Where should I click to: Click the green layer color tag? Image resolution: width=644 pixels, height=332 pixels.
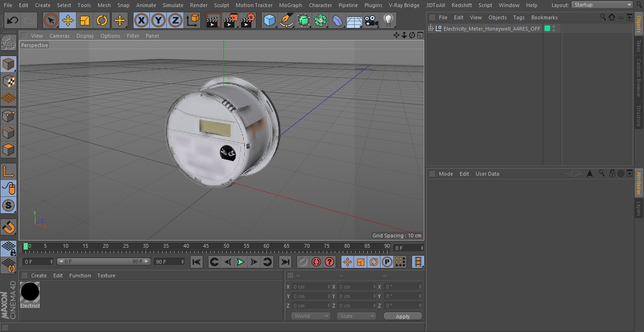[547, 29]
